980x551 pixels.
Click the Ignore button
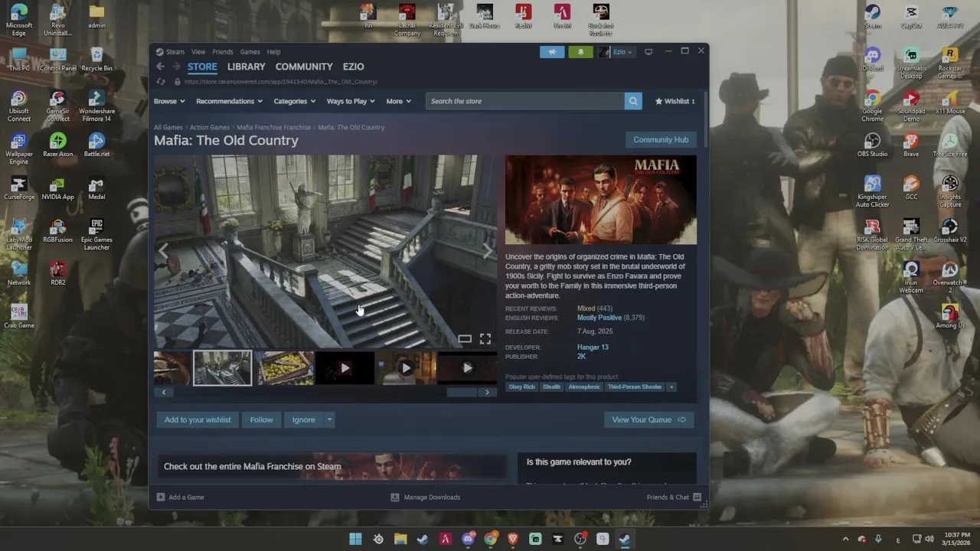[x=303, y=419]
